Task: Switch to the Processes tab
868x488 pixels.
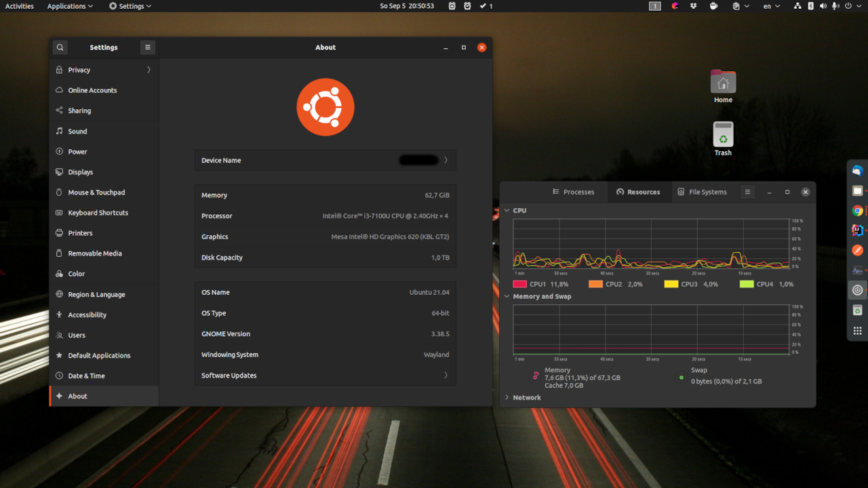Action: point(573,192)
